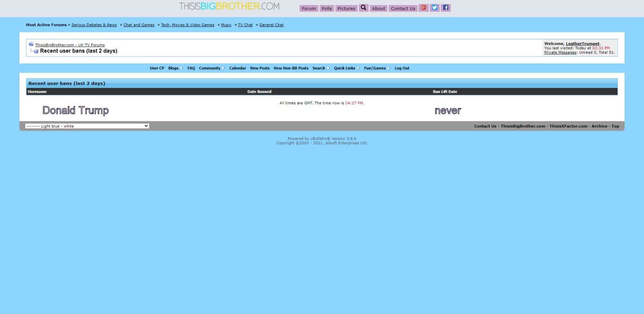The image size is (644, 314).
Task: Click the magnifying glass search icon
Action: (363, 8)
